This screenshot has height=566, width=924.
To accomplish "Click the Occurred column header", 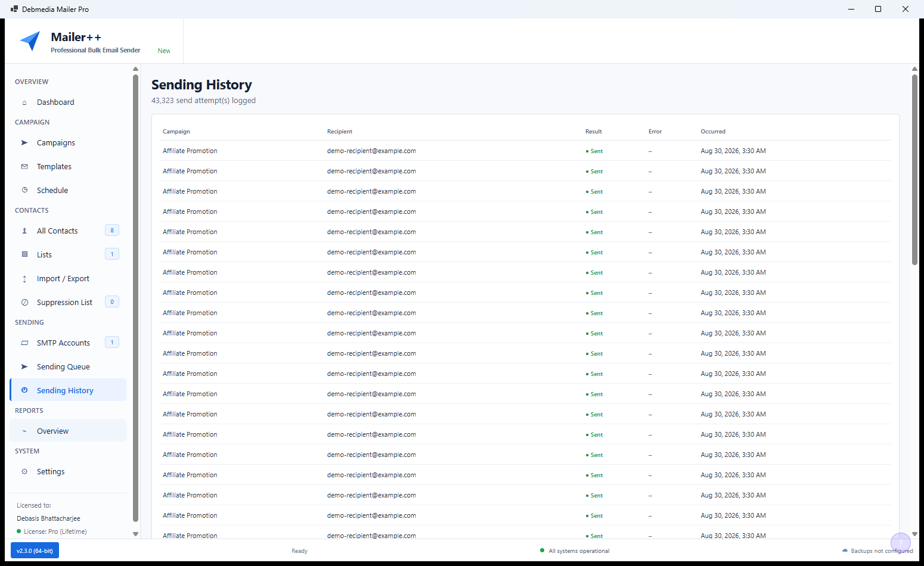I will 713,132.
